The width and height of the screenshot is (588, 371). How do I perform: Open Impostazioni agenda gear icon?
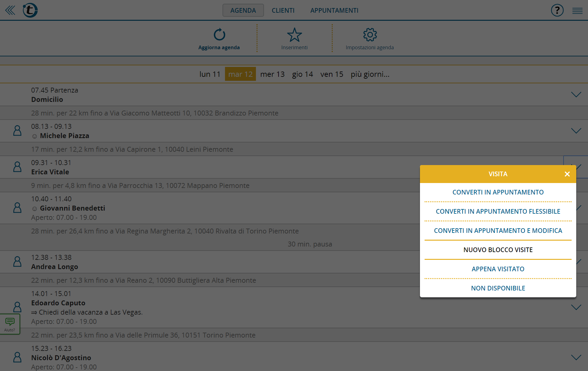coord(370,35)
